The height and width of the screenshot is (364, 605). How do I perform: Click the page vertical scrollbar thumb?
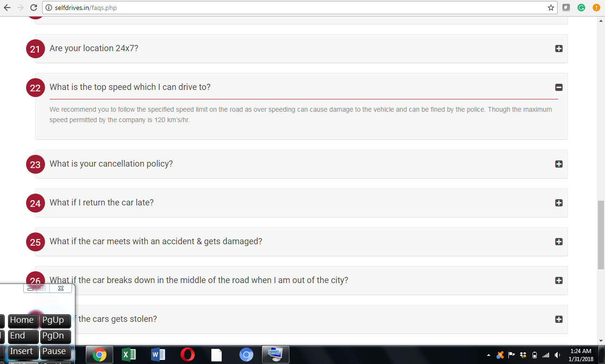coord(601,234)
